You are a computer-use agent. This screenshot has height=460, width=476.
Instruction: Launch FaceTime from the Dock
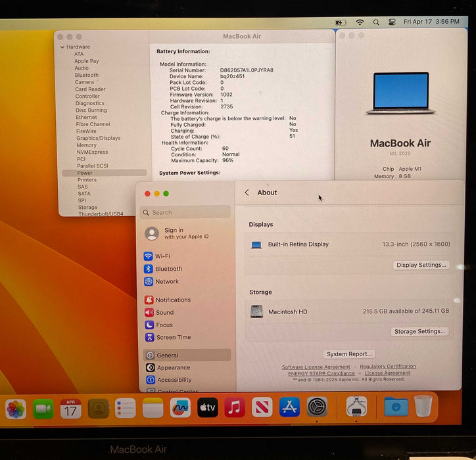[43, 409]
